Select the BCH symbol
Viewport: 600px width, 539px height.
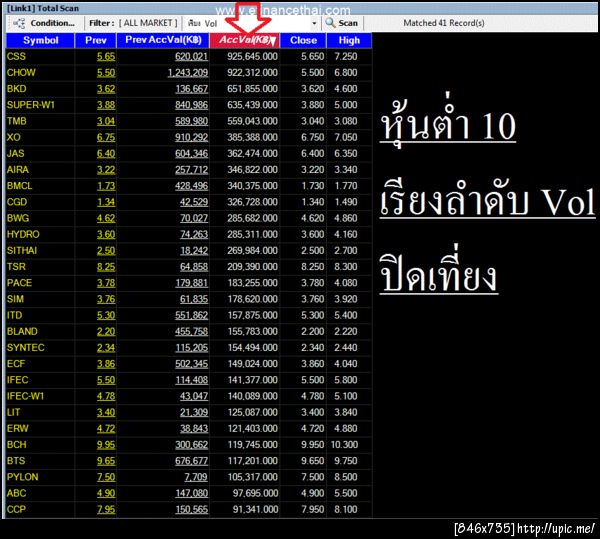(17, 445)
